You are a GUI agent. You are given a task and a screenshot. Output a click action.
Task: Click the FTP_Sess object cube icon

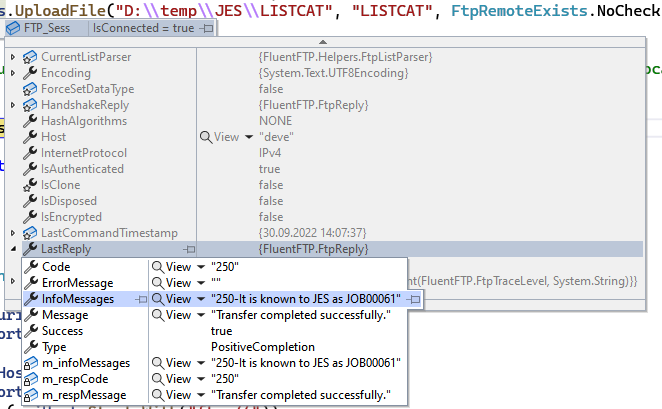point(13,29)
